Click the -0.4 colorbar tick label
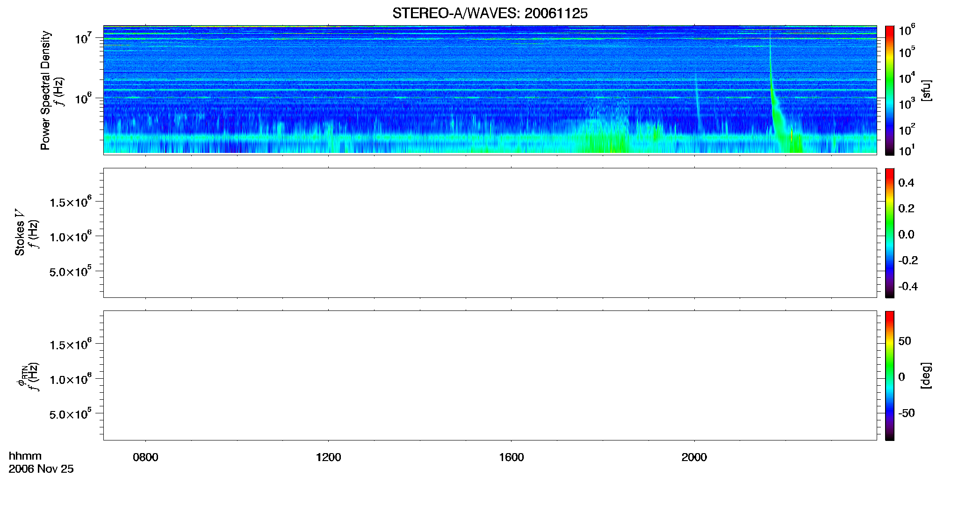 point(908,286)
